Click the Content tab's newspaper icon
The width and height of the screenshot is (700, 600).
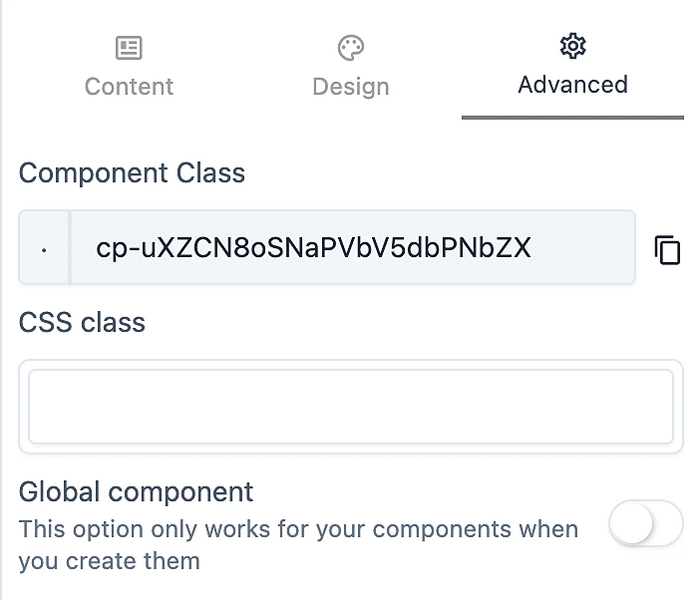point(129,47)
